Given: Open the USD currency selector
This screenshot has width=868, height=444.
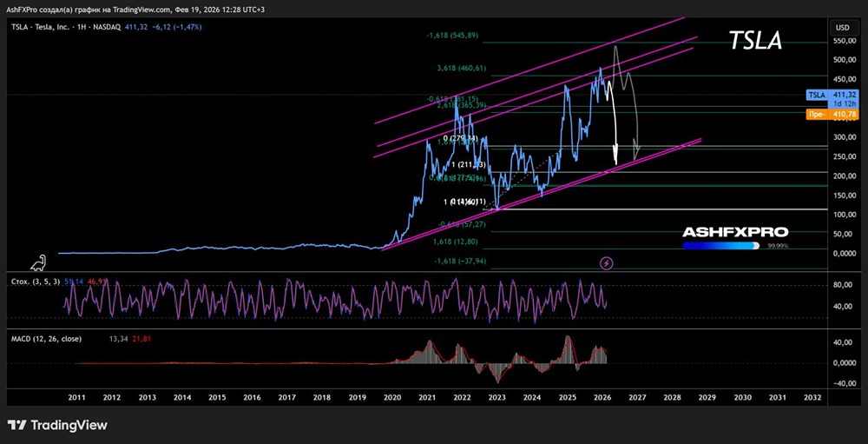Looking at the screenshot, I should click(x=842, y=27).
